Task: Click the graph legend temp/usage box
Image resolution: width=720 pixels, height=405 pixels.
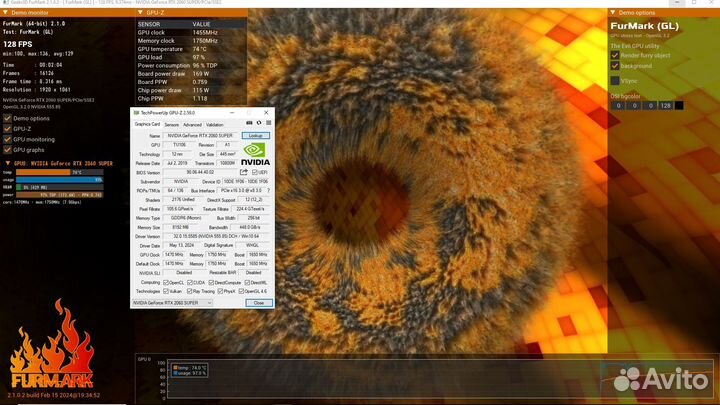Action: [x=190, y=371]
